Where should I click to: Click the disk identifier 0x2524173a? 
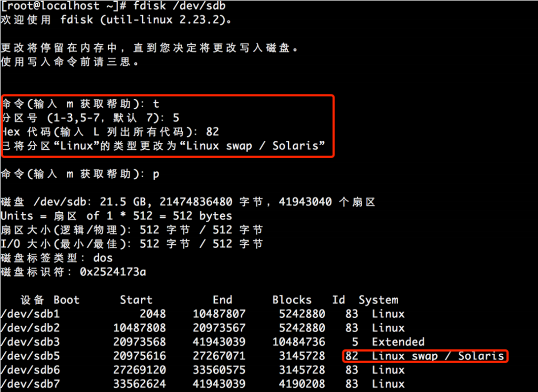(x=112, y=272)
